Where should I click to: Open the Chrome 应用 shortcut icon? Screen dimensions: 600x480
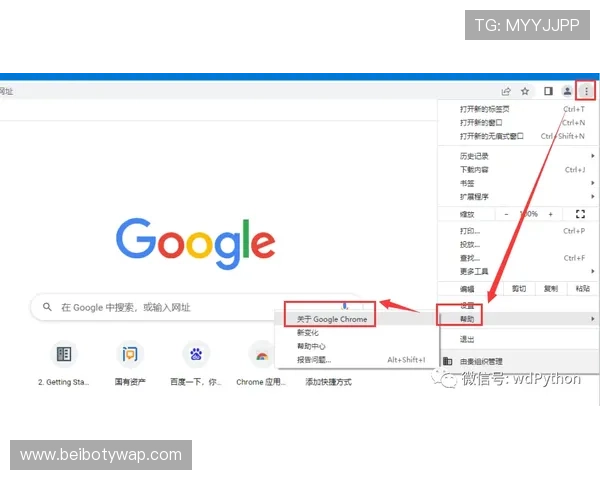pyautogui.click(x=262, y=354)
